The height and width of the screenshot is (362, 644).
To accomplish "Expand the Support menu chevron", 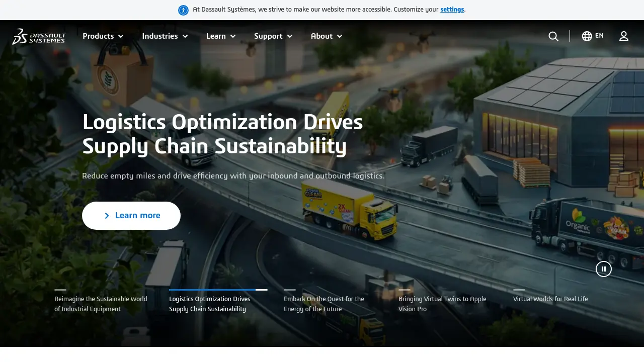I will [x=290, y=36].
